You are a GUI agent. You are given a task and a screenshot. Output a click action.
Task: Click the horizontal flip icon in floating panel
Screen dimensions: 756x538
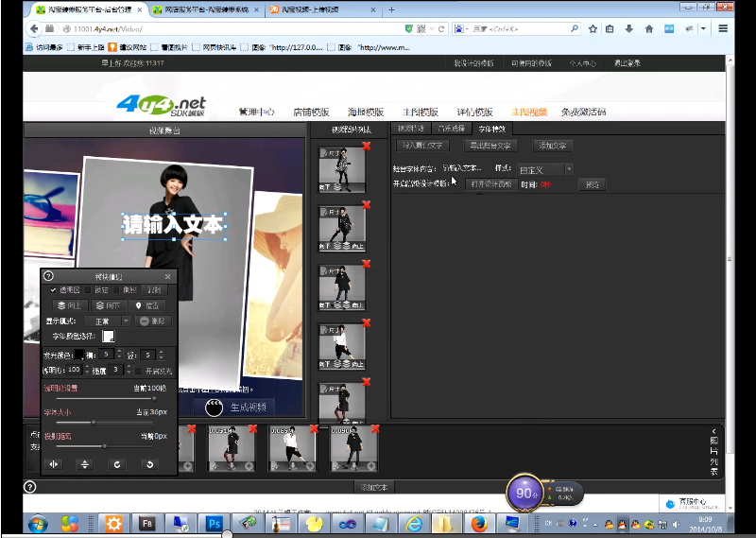pyautogui.click(x=54, y=463)
